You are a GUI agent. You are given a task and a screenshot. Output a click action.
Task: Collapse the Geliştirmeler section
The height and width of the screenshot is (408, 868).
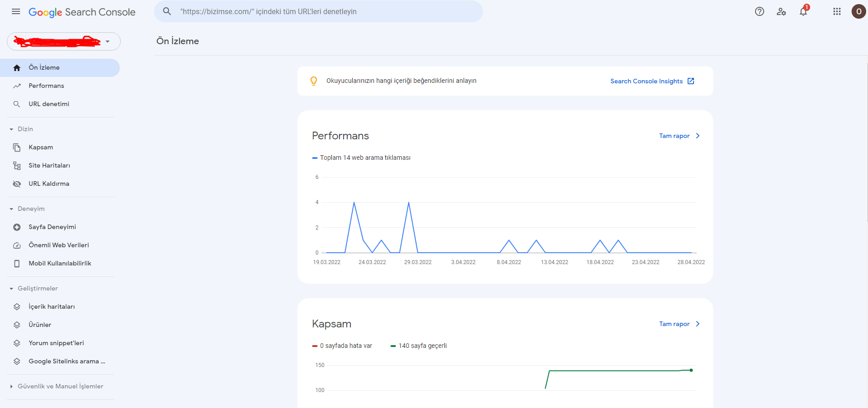click(x=11, y=289)
